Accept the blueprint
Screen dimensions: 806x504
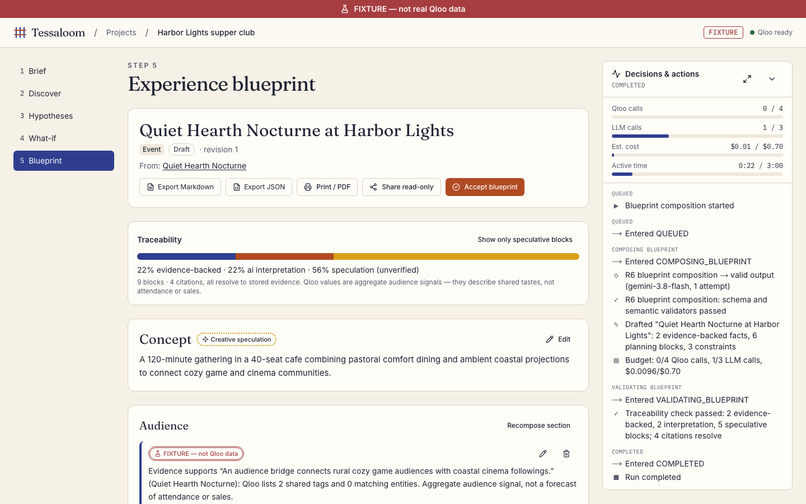pos(485,187)
